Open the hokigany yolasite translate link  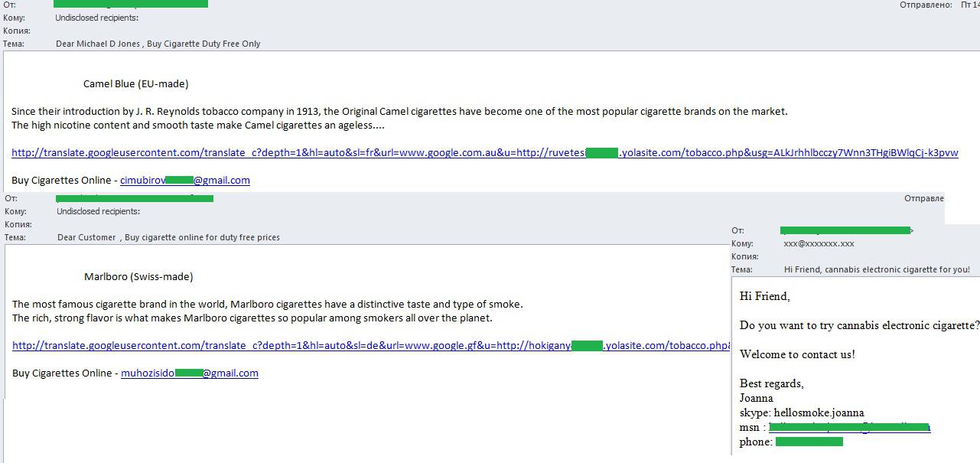coord(371,346)
